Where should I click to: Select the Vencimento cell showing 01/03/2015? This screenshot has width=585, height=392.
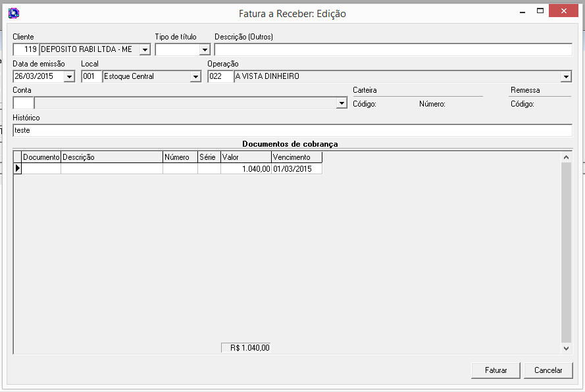point(296,168)
